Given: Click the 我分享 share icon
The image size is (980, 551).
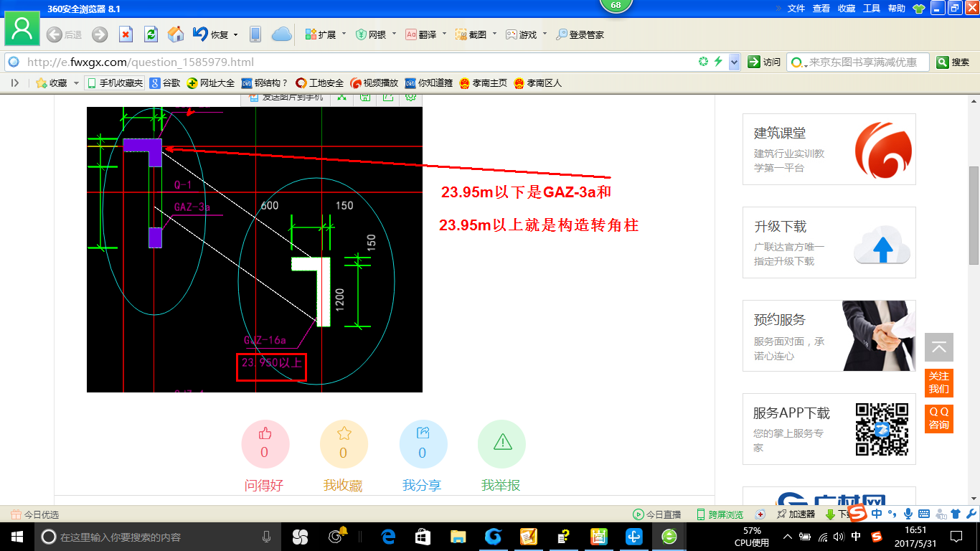Looking at the screenshot, I should pyautogui.click(x=423, y=444).
